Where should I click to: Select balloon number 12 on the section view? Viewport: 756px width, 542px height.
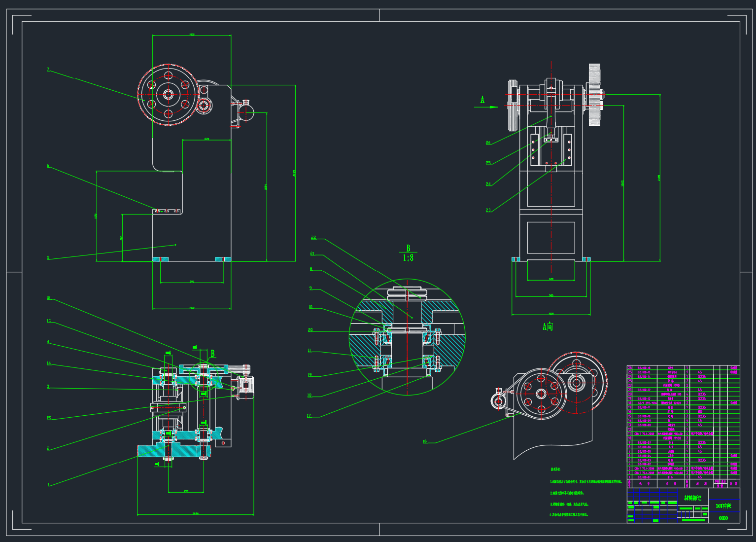pos(48,298)
